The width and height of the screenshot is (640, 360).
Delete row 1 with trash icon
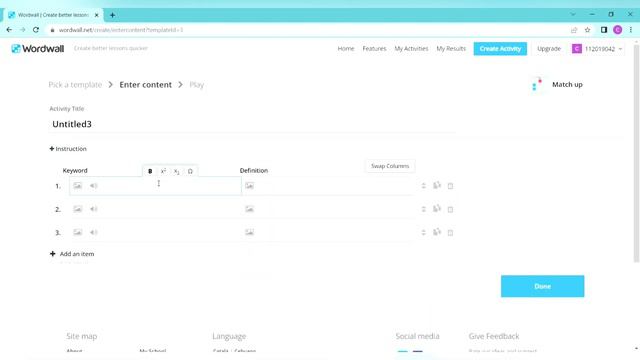coord(450,186)
